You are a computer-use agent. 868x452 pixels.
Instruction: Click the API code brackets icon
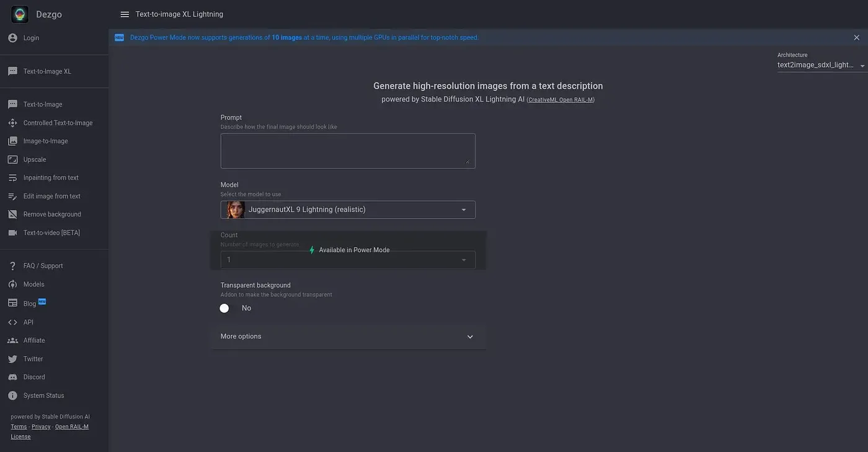coord(12,322)
